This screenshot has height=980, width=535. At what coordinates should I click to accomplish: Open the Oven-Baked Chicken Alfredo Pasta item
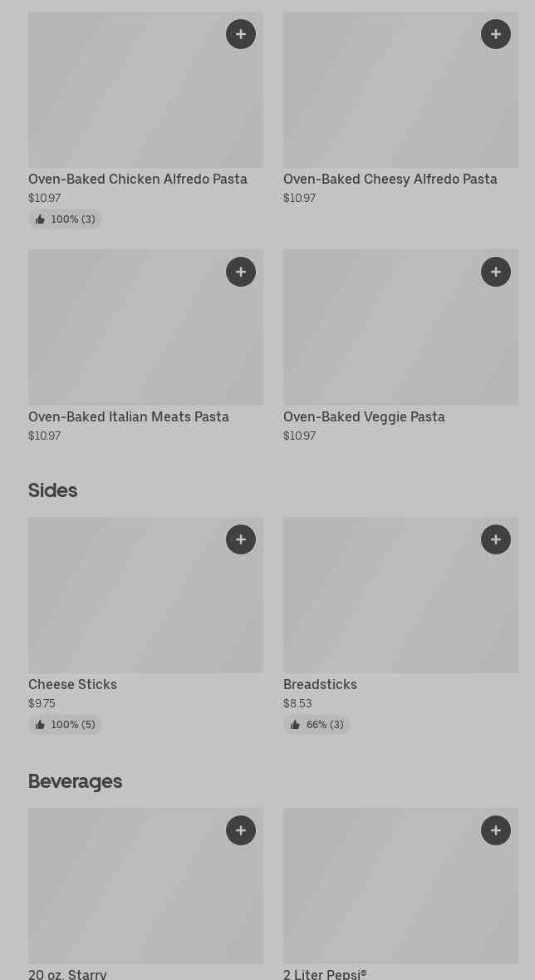(138, 179)
